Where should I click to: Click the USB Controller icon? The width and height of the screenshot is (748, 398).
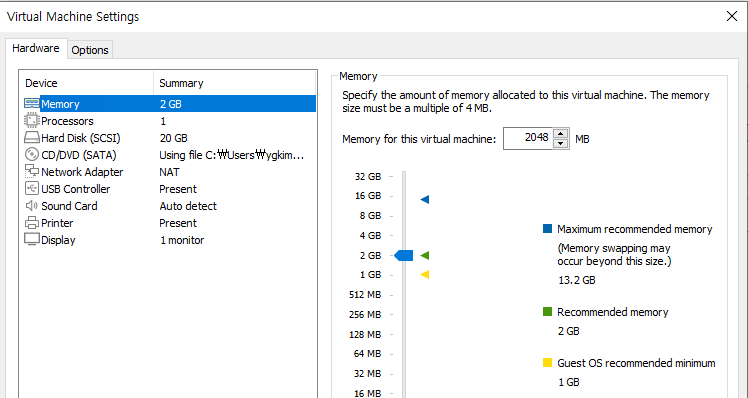tap(32, 189)
